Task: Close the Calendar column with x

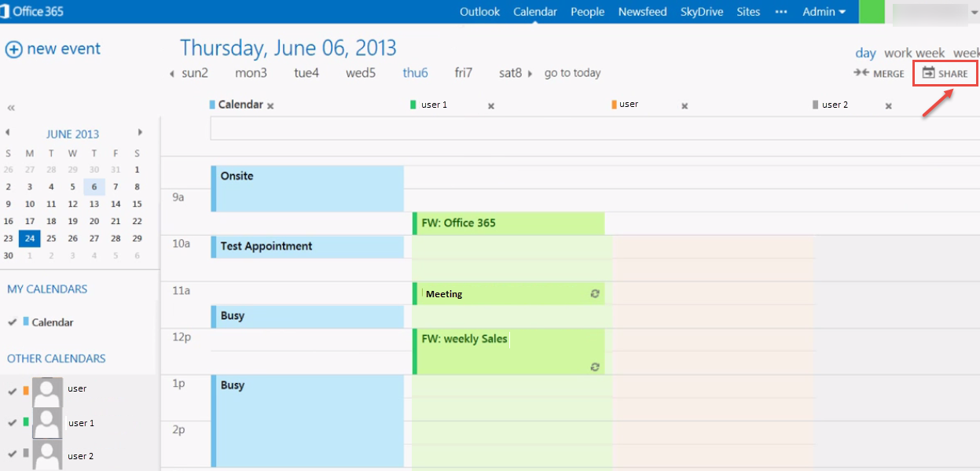Action: [x=270, y=106]
